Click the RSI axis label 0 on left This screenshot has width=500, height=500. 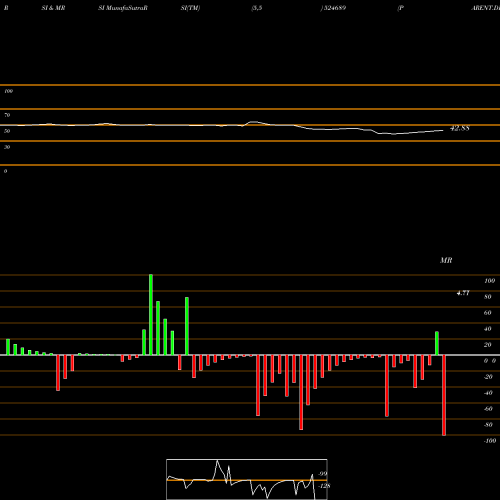coord(5,171)
